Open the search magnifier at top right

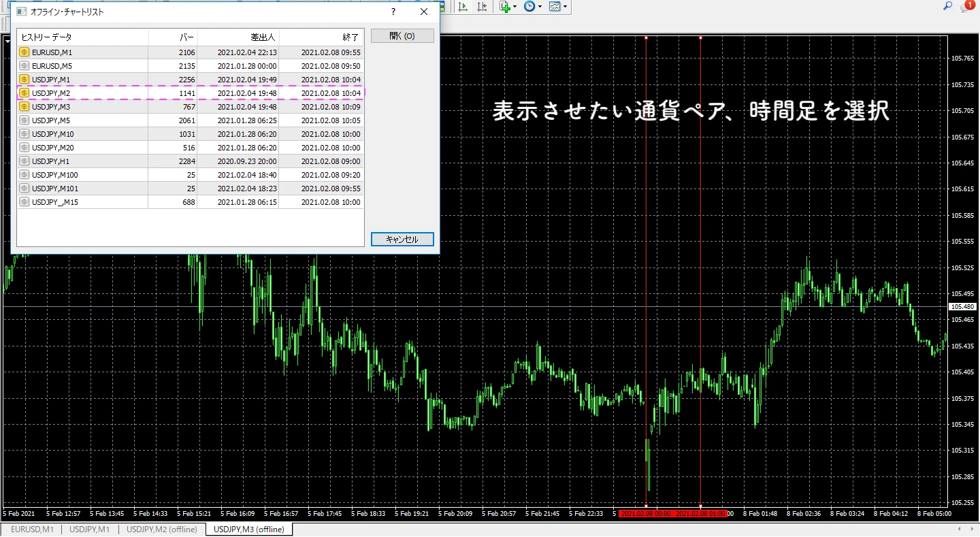[948, 7]
